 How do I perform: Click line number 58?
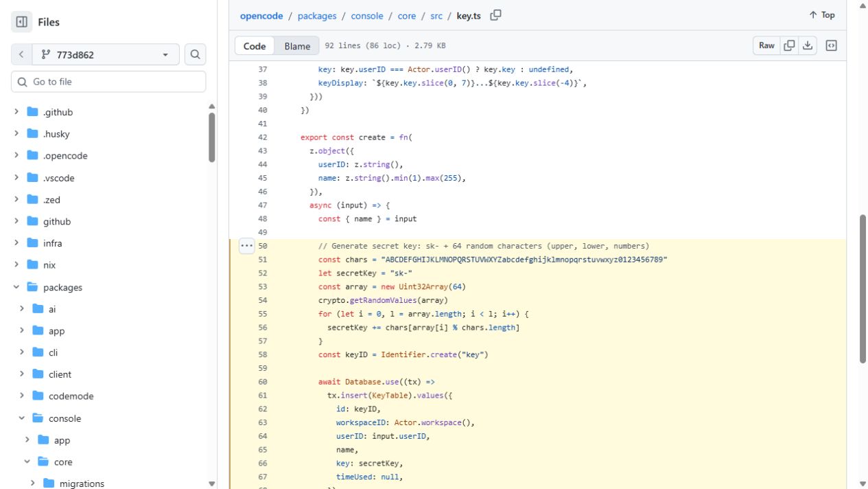(x=262, y=355)
